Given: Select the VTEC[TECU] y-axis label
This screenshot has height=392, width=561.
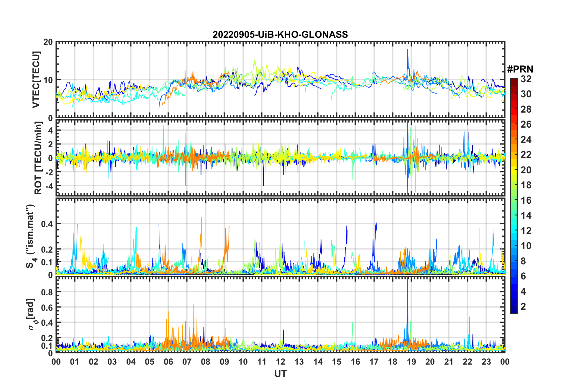Looking at the screenshot, I should tap(36, 80).
